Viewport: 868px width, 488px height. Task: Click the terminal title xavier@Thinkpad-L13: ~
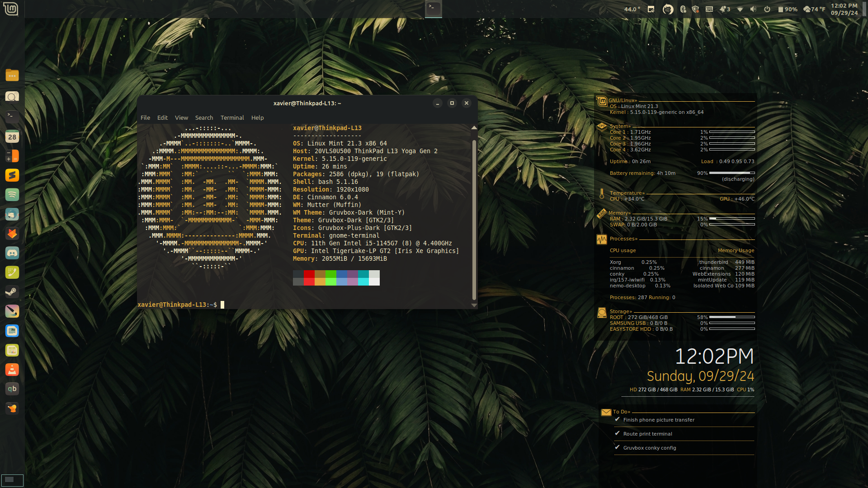tap(307, 103)
